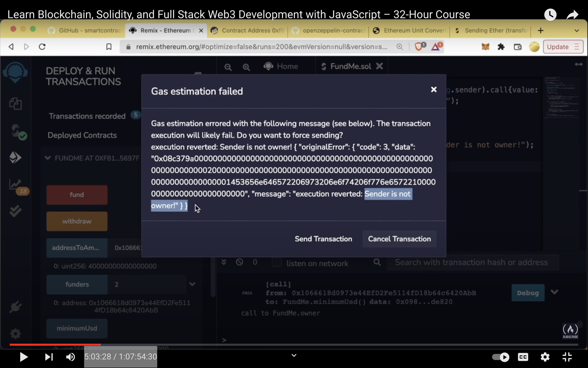The width and height of the screenshot is (588, 368).
Task: Click the orange withdraw button
Action: pos(77,221)
